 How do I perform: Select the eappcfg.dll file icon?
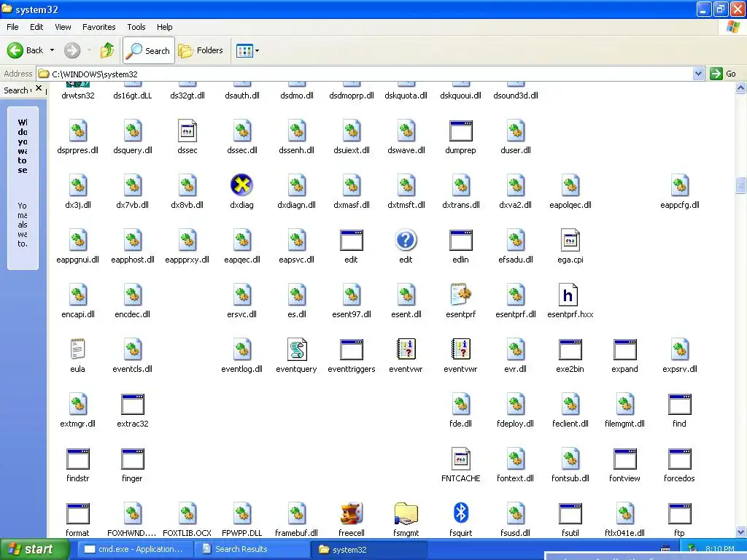click(679, 185)
